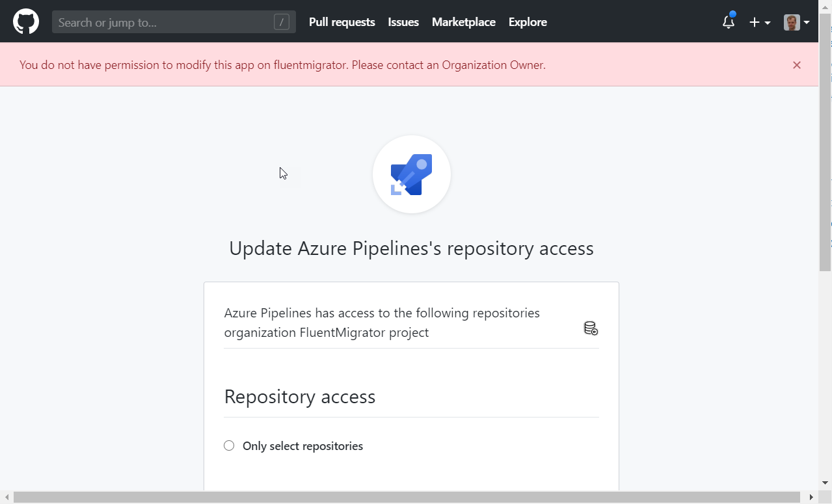
Task: Open the Issues page
Action: click(403, 21)
